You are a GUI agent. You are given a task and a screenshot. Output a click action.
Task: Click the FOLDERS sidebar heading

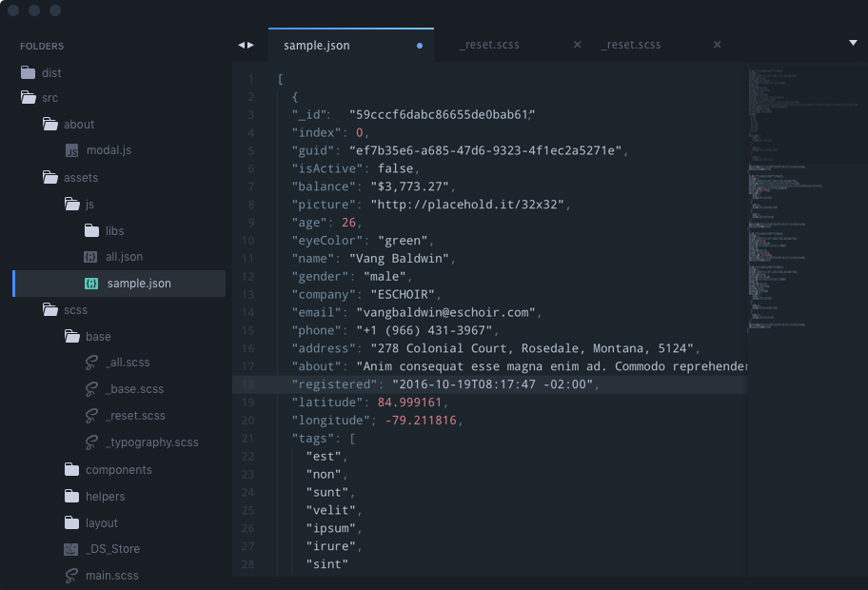click(42, 46)
